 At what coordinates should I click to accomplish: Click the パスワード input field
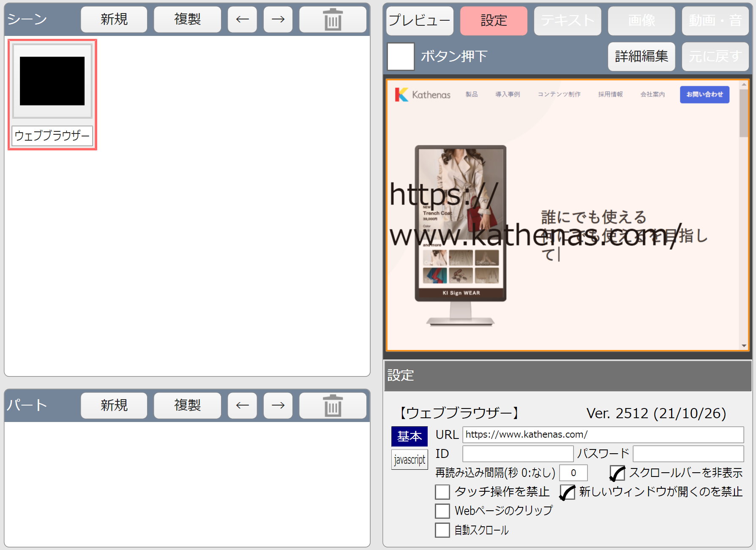pos(688,454)
